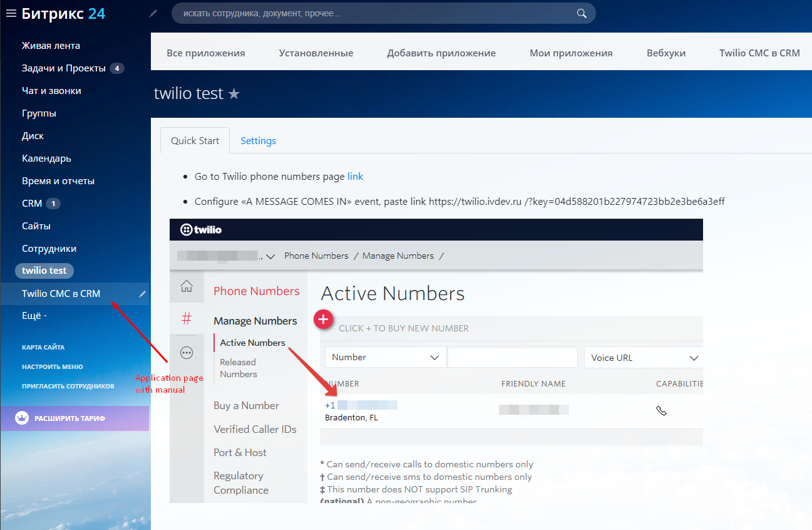Open Buy a Number in Twilio's side menu

tap(246, 405)
